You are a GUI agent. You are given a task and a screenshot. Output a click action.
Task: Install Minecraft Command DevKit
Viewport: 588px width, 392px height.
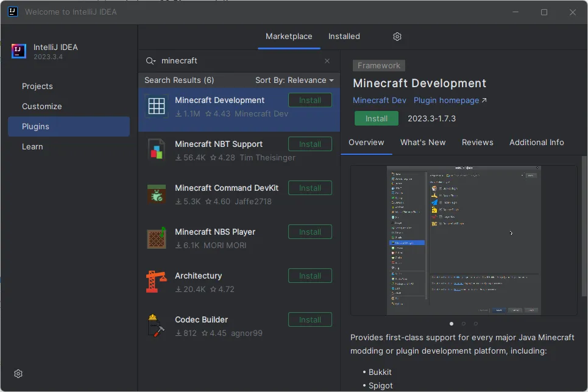310,188
